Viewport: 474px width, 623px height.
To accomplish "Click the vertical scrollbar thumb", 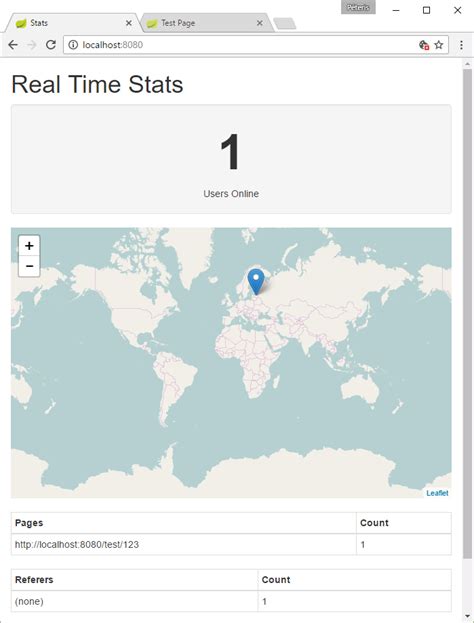I will click(467, 313).
